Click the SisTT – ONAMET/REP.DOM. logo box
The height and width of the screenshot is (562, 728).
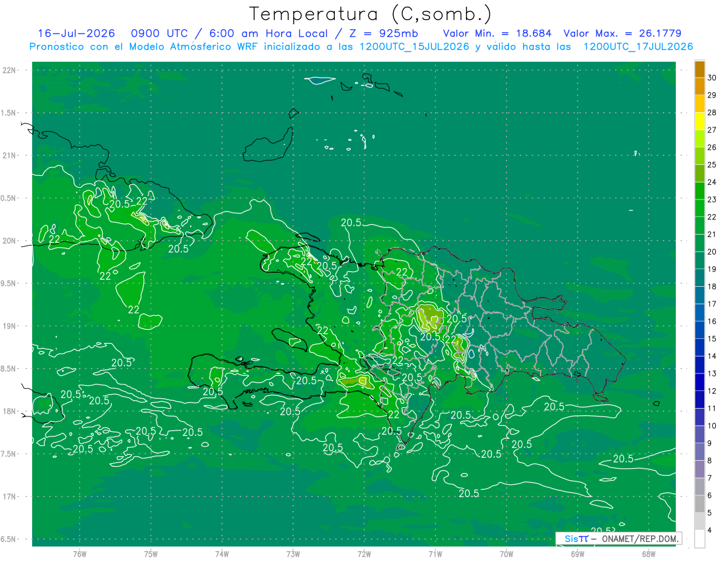pyautogui.click(x=618, y=538)
